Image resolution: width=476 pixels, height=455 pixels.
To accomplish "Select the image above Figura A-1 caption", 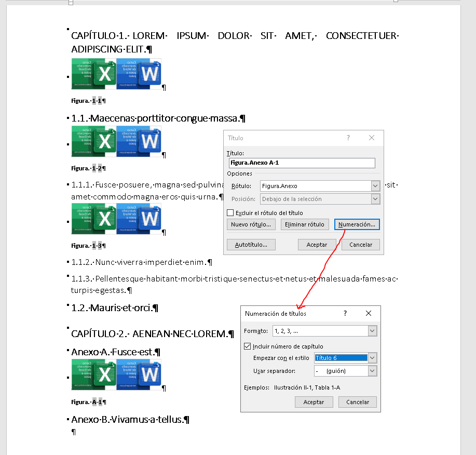I will click(x=116, y=374).
